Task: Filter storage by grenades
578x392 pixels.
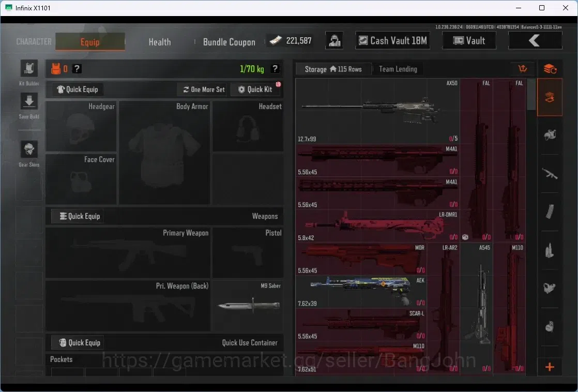Action: click(550, 326)
